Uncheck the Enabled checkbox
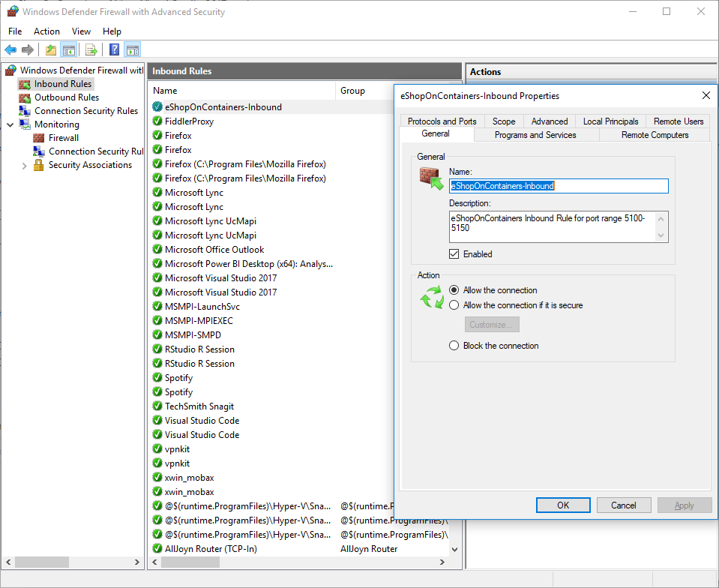 [x=453, y=253]
